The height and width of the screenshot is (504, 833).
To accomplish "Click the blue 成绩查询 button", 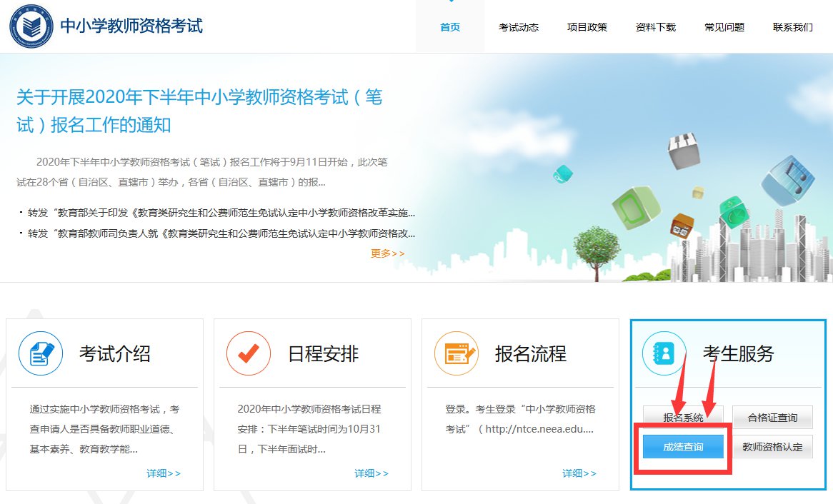I will point(683,447).
